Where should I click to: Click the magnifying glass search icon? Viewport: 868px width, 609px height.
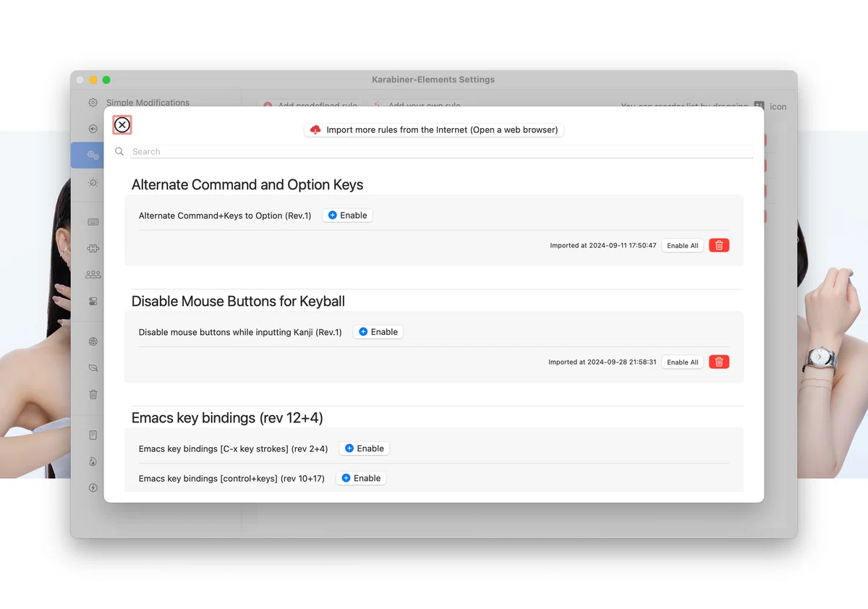click(119, 152)
